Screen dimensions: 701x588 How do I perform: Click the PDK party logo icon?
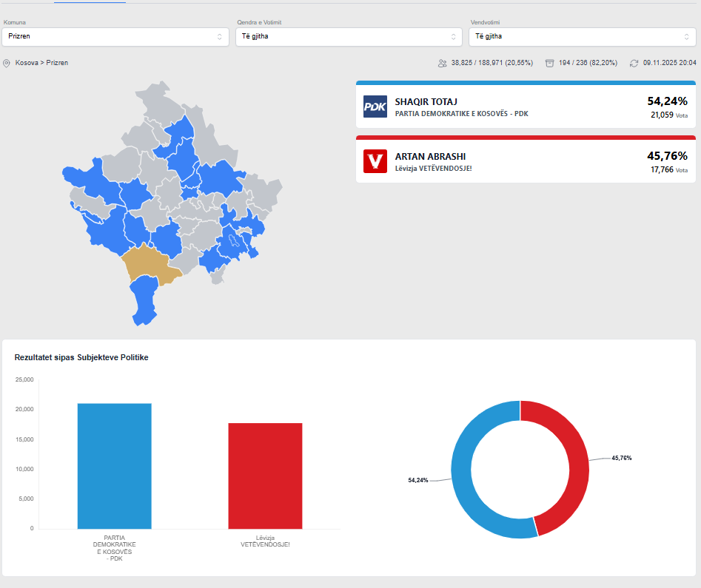click(375, 107)
